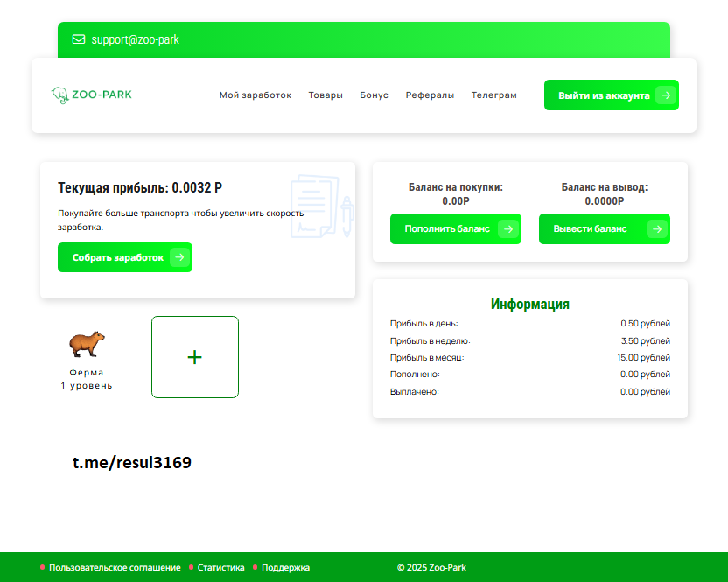Top up via Пополнить баланс button
This screenshot has height=582, width=728.
(x=456, y=229)
